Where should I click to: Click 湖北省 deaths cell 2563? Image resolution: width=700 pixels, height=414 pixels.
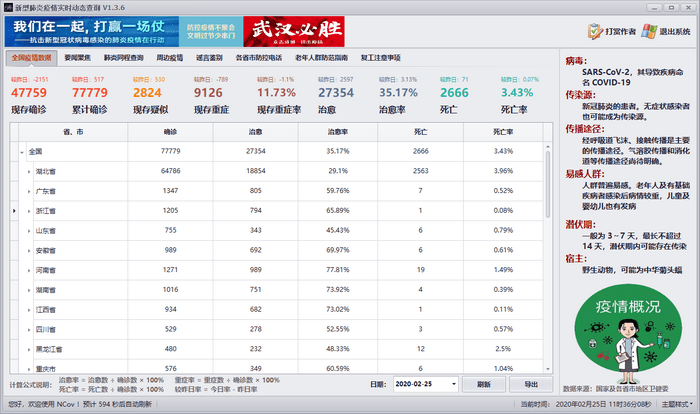pos(421,171)
